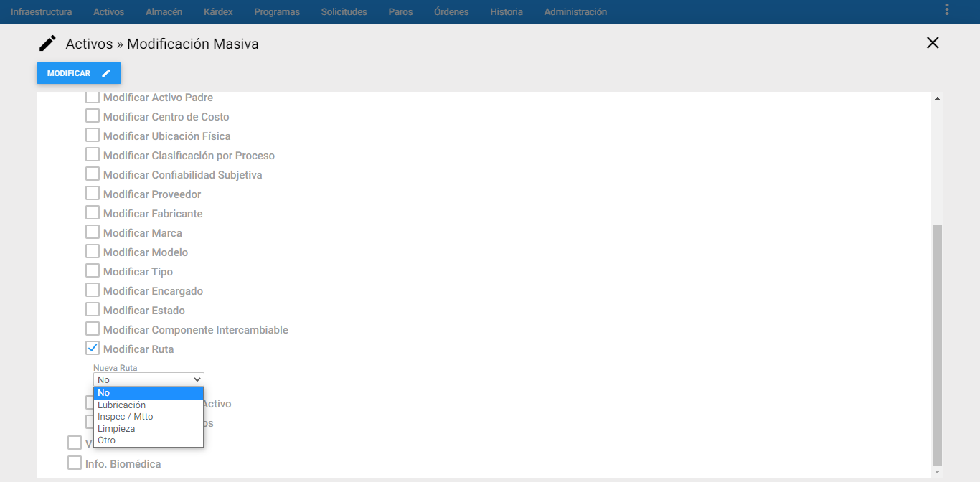Check Modificar Tipo
The image size is (980, 482).
(x=93, y=271)
